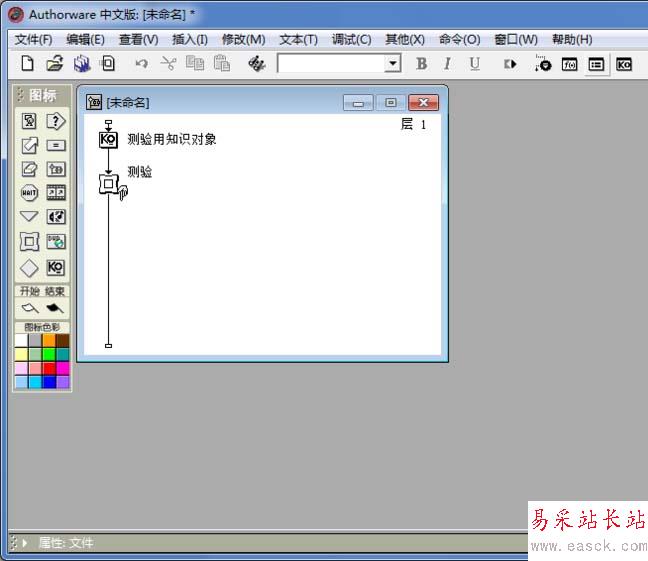Select the Calculation icon in palette

pyautogui.click(x=56, y=145)
